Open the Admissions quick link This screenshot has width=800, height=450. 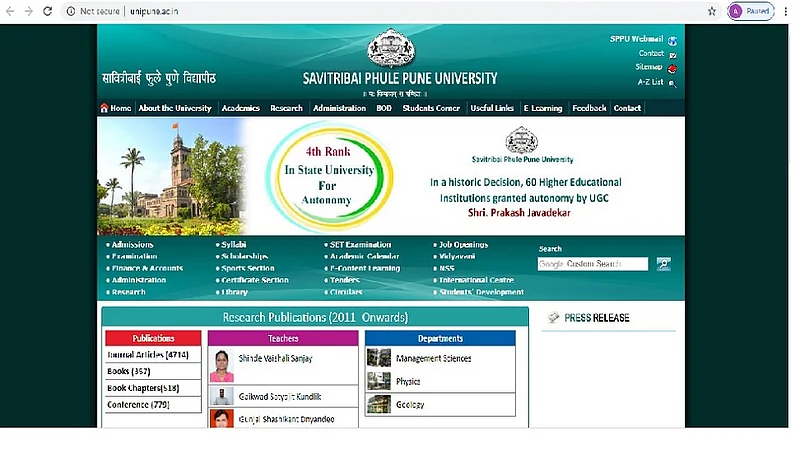pos(132,245)
